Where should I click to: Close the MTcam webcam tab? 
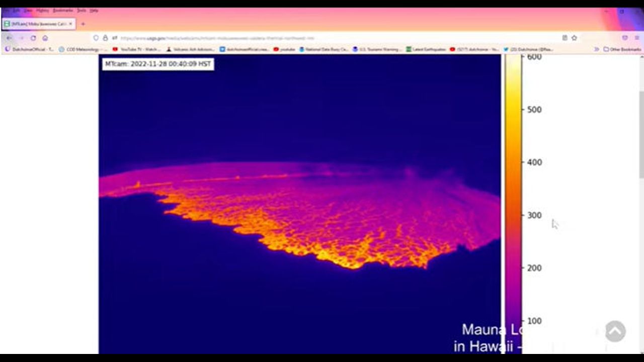click(70, 24)
